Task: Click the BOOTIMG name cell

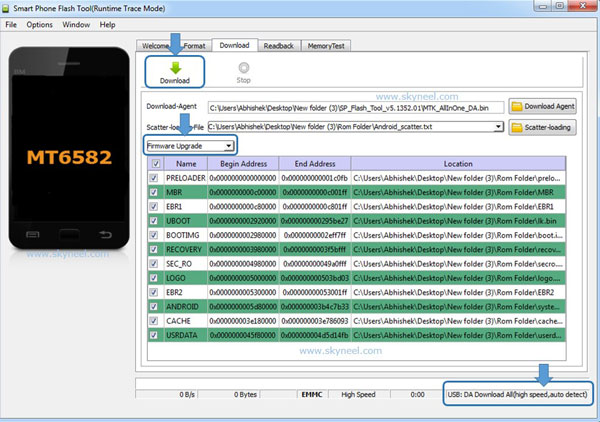Action: [x=186, y=235]
